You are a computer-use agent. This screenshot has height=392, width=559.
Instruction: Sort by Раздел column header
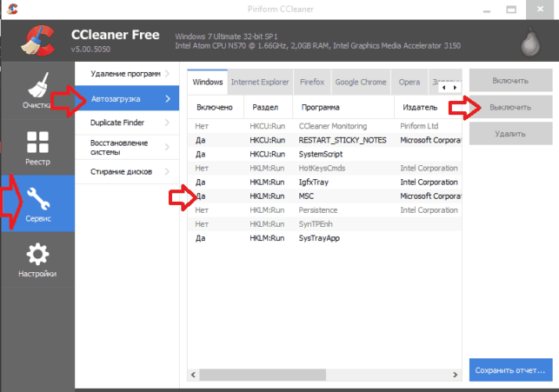[268, 107]
